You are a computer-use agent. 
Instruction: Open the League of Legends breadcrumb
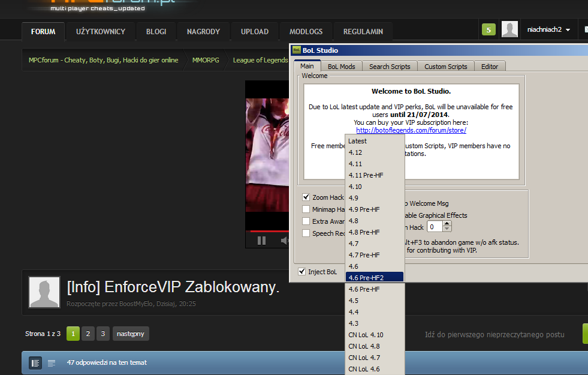click(260, 60)
